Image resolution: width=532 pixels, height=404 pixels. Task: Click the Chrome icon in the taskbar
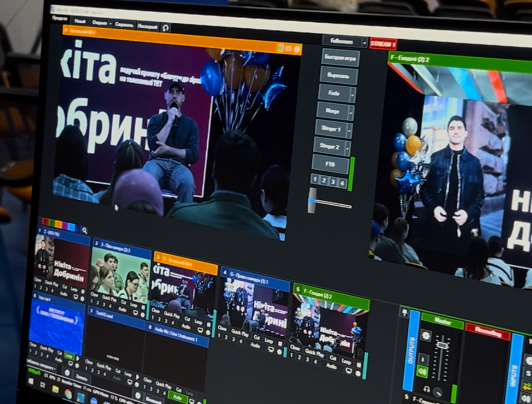pyautogui.click(x=68, y=393)
